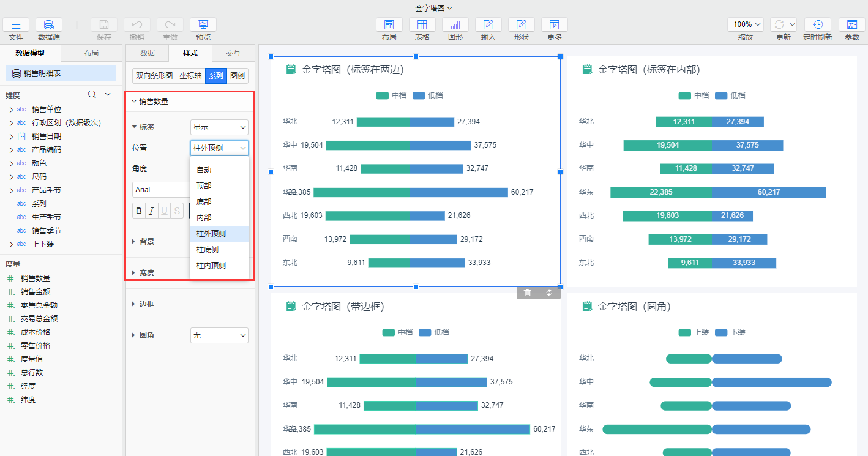Toggle the 低档 legend in the 标签在两边 chart

pyautogui.click(x=427, y=95)
